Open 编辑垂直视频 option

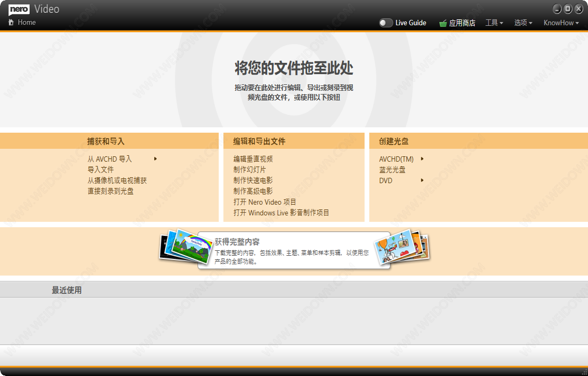click(253, 159)
